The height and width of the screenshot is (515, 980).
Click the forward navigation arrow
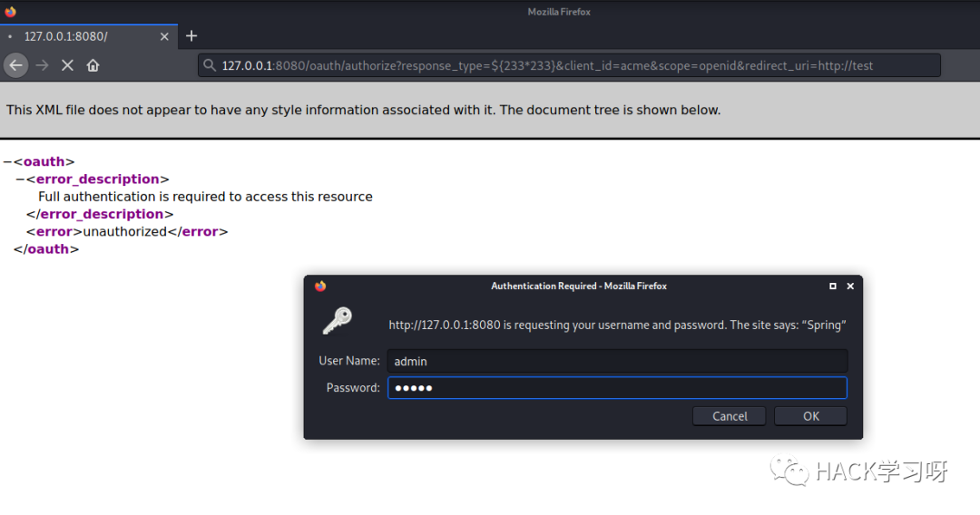[x=42, y=65]
